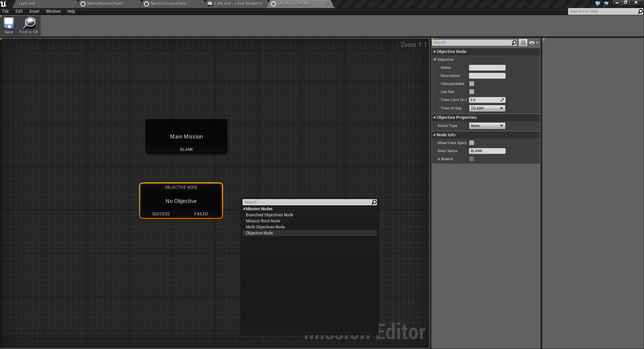Click the Find in CB magnifier icon
Image resolution: width=644 pixels, height=349 pixels.
coord(29,23)
